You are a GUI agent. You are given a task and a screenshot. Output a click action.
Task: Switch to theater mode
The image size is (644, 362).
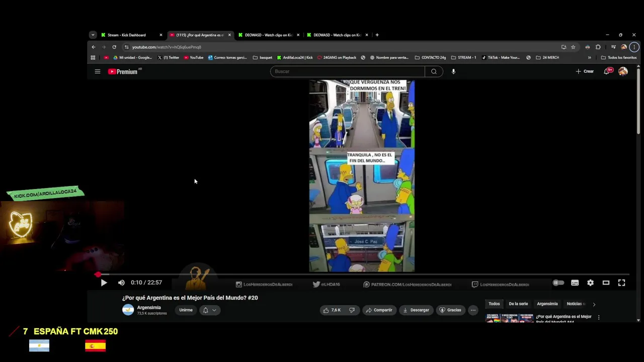point(606,283)
